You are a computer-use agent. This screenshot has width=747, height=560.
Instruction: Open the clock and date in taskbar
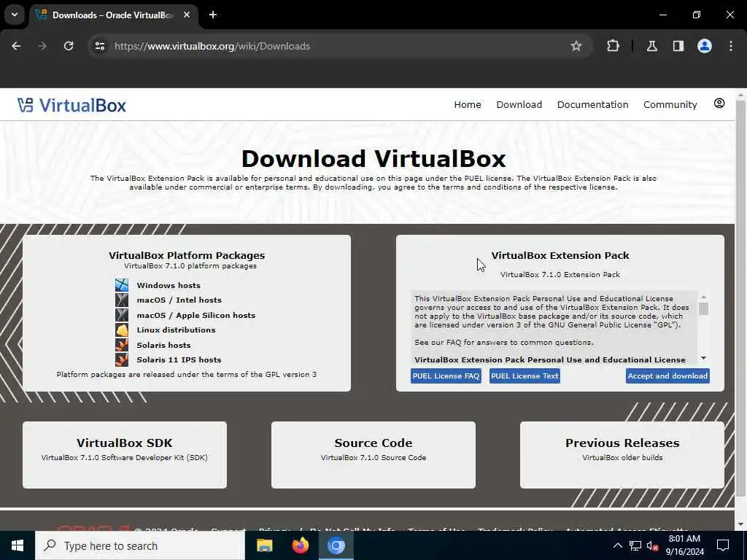click(x=684, y=545)
